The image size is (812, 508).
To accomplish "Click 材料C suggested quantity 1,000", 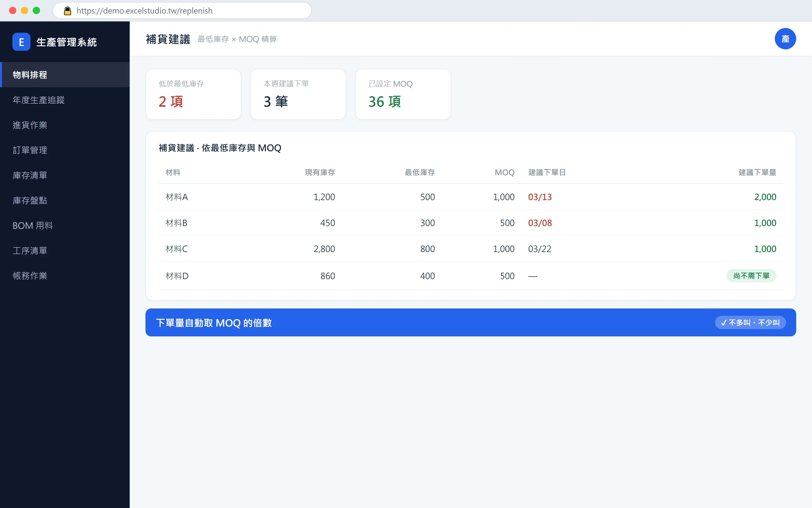I will [x=765, y=249].
